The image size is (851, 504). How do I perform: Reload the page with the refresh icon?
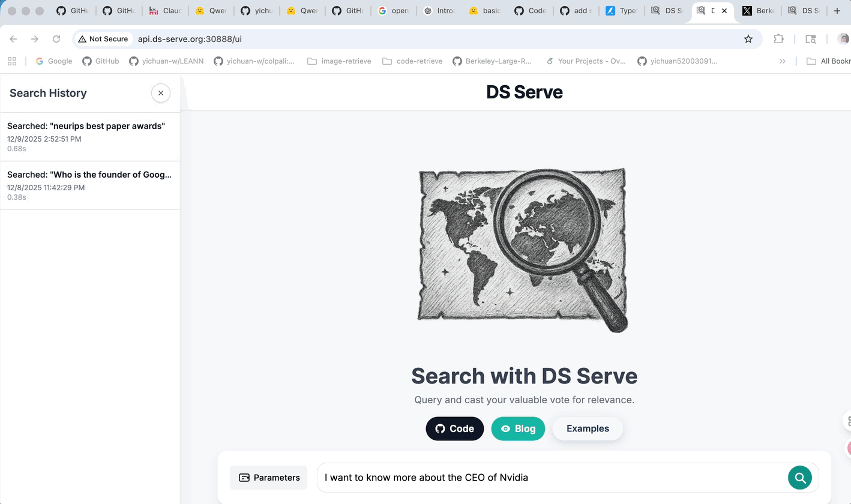pyautogui.click(x=56, y=38)
